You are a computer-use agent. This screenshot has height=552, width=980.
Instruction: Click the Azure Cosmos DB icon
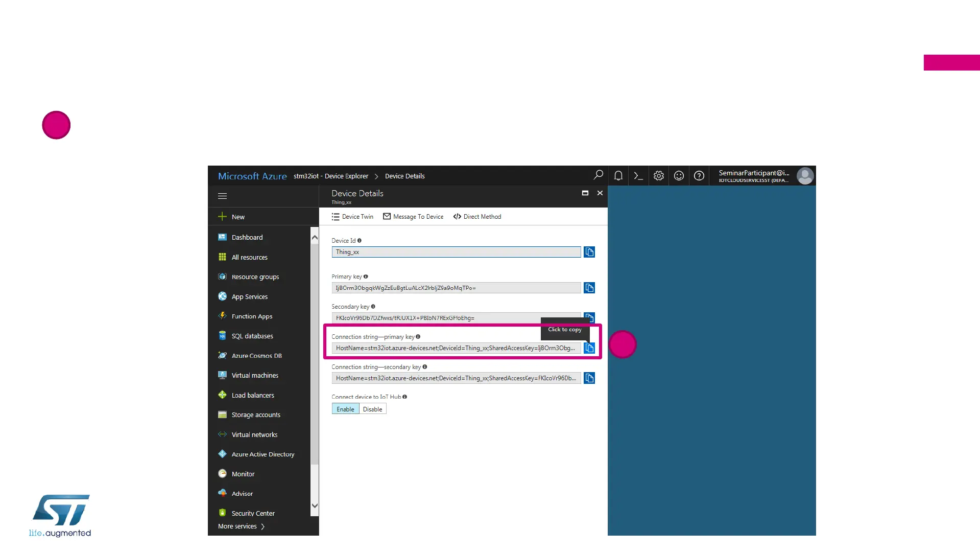pyautogui.click(x=222, y=355)
